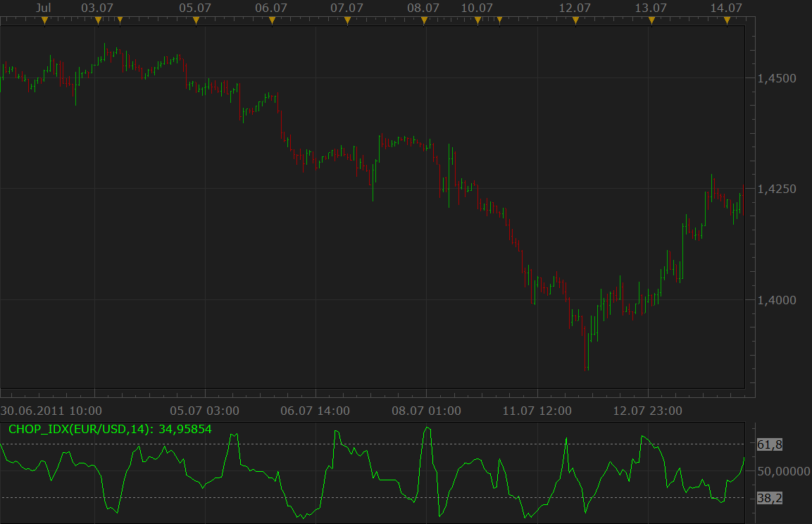Image resolution: width=812 pixels, height=524 pixels.
Task: Pick the orange marker under 08.07 date
Action: (x=424, y=20)
